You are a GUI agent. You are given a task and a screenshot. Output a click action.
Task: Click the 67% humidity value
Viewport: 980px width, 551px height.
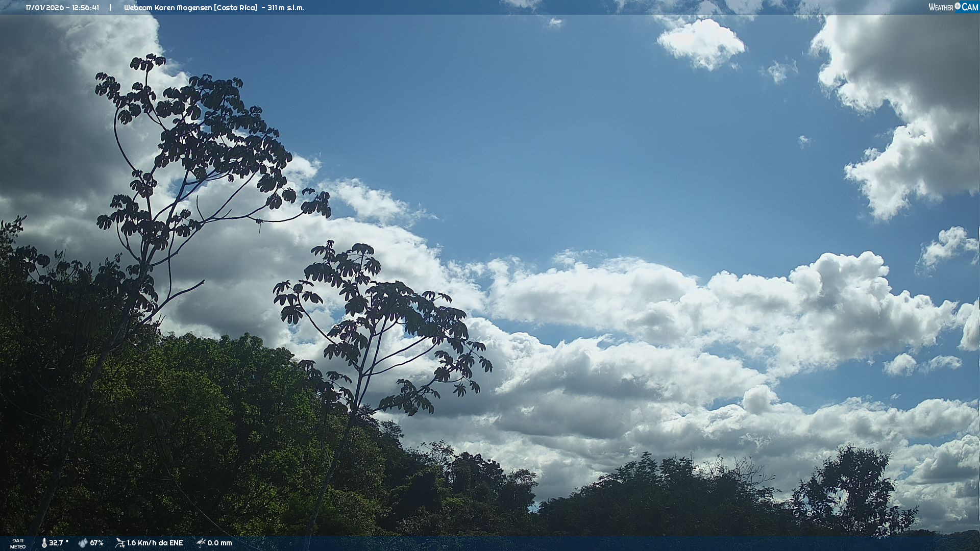click(97, 543)
